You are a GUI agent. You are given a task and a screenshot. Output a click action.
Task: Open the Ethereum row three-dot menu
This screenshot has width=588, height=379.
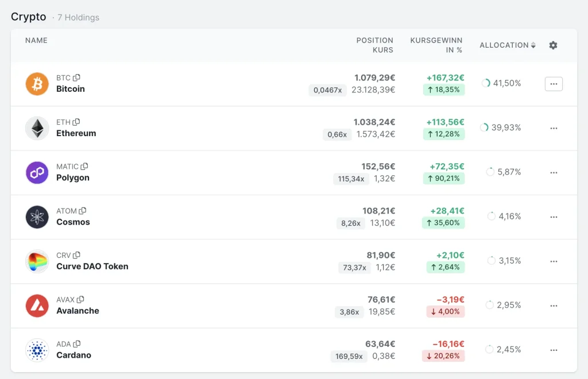click(554, 128)
